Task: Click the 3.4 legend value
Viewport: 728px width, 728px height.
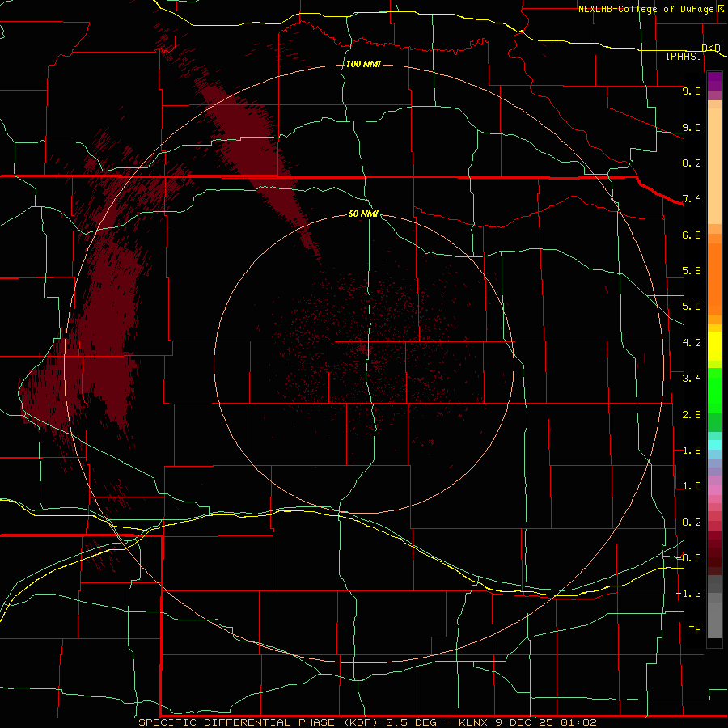Action: 692,379
